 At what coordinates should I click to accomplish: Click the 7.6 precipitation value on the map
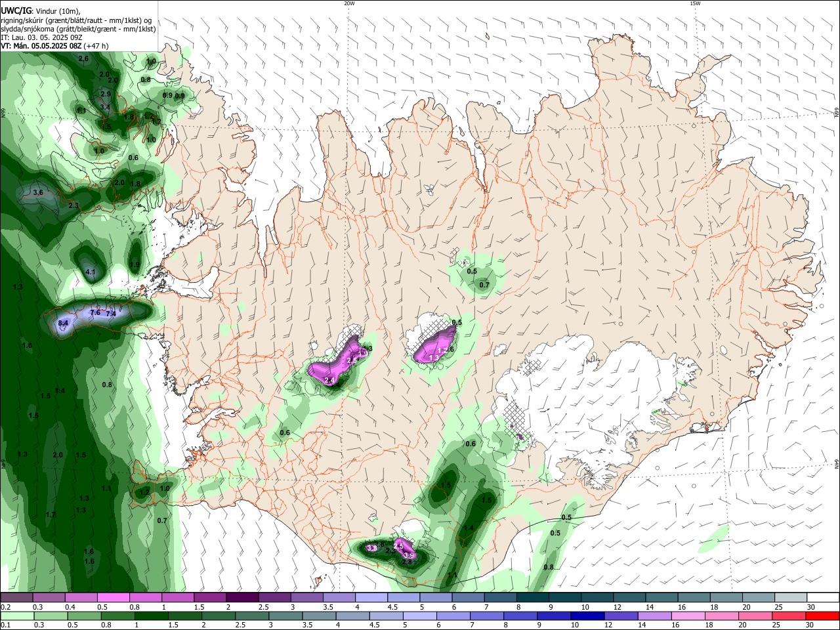[x=94, y=313]
